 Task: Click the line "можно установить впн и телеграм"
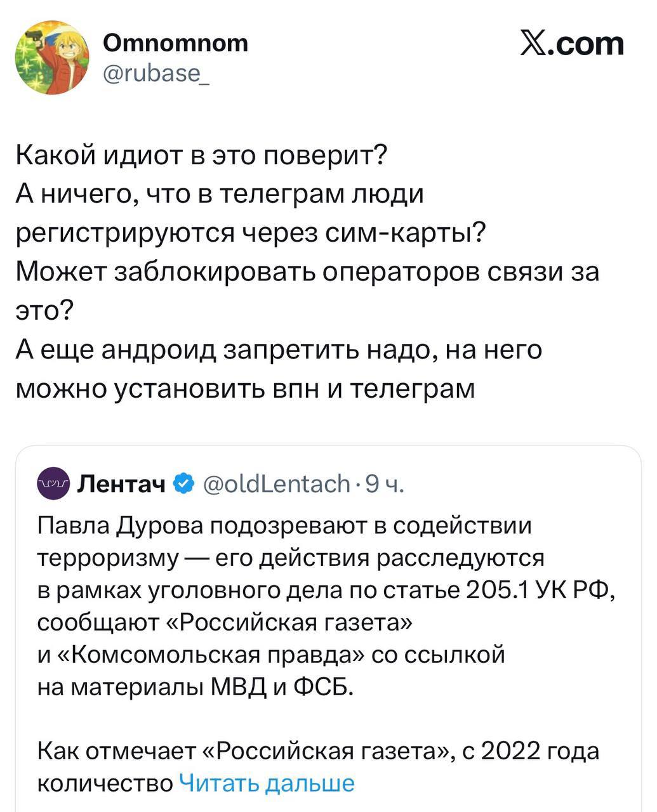(x=244, y=388)
